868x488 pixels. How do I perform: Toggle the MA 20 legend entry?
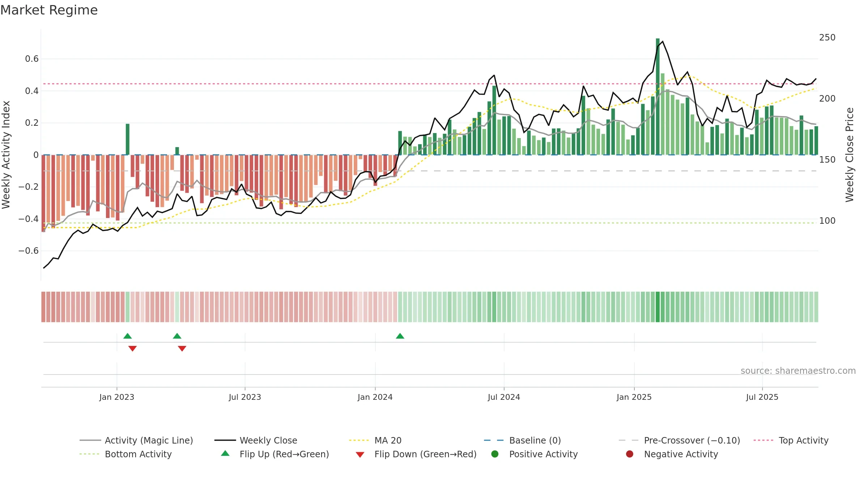click(375, 440)
